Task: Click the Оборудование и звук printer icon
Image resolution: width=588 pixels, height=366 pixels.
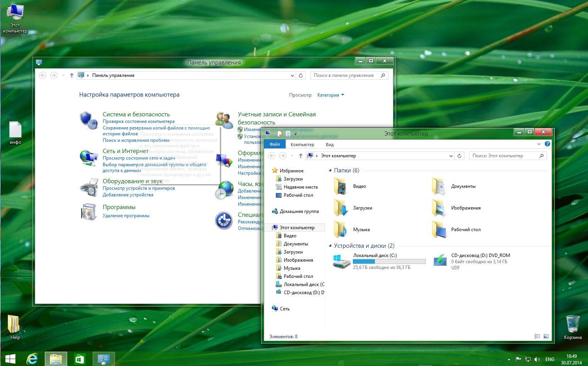Action: point(89,187)
